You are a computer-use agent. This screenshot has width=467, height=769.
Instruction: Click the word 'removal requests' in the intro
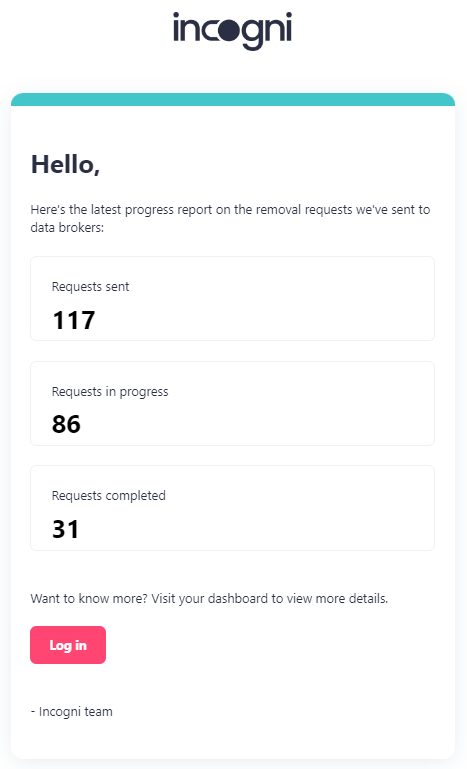click(x=304, y=210)
